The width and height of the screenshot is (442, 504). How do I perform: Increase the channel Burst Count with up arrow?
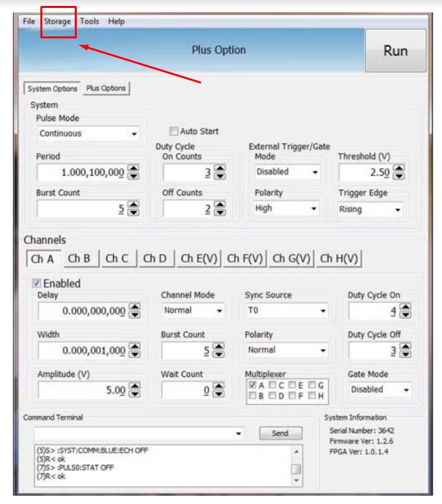(x=219, y=347)
